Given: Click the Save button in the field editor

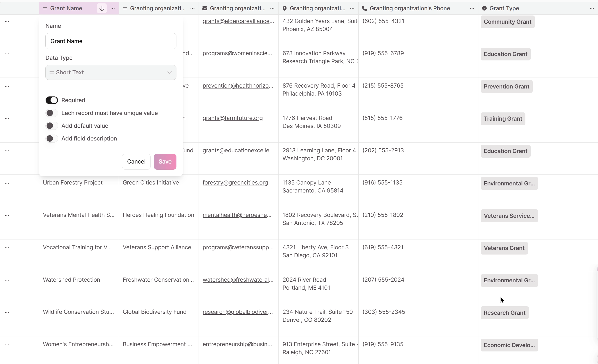Looking at the screenshot, I should pos(165,161).
